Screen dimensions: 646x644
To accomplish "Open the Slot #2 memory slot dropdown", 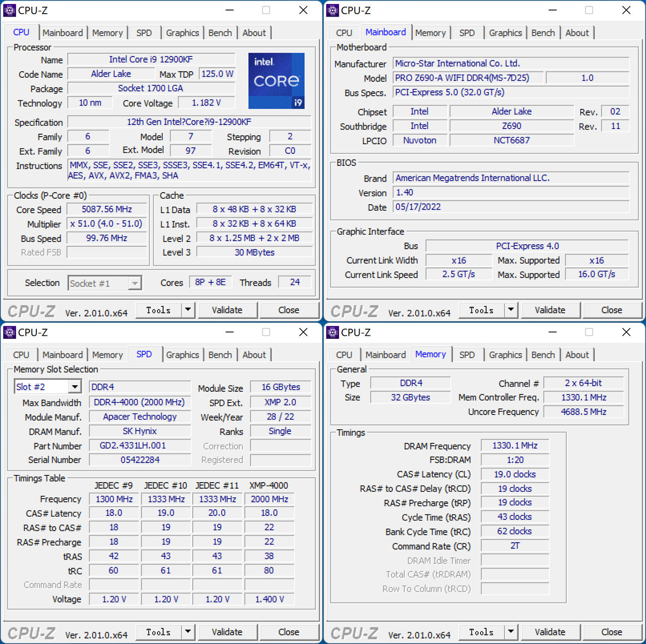I will coord(75,386).
